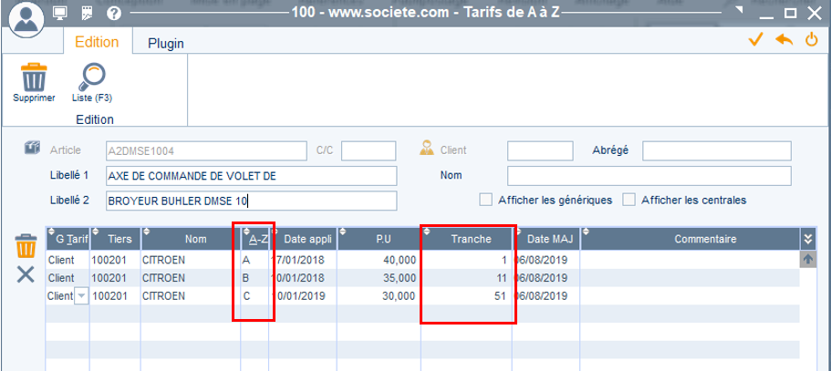Open Liste (F3) magnifier icon
The width and height of the screenshot is (831, 371).
coord(92,77)
